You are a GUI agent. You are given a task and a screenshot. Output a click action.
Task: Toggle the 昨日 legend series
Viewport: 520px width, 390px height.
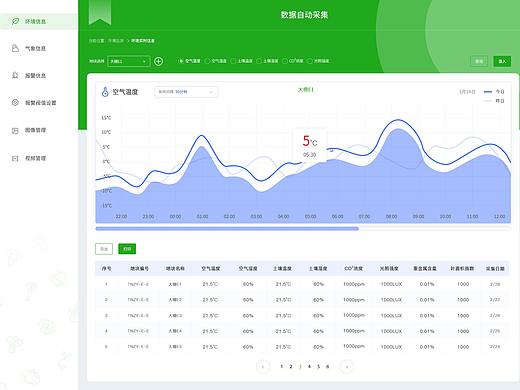click(x=494, y=101)
